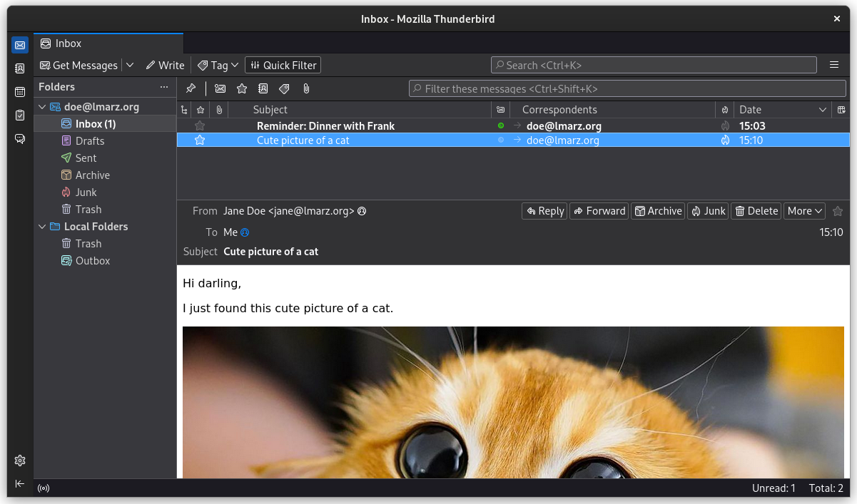Filter to show only tagged messages
This screenshot has width=857, height=504.
tap(284, 88)
